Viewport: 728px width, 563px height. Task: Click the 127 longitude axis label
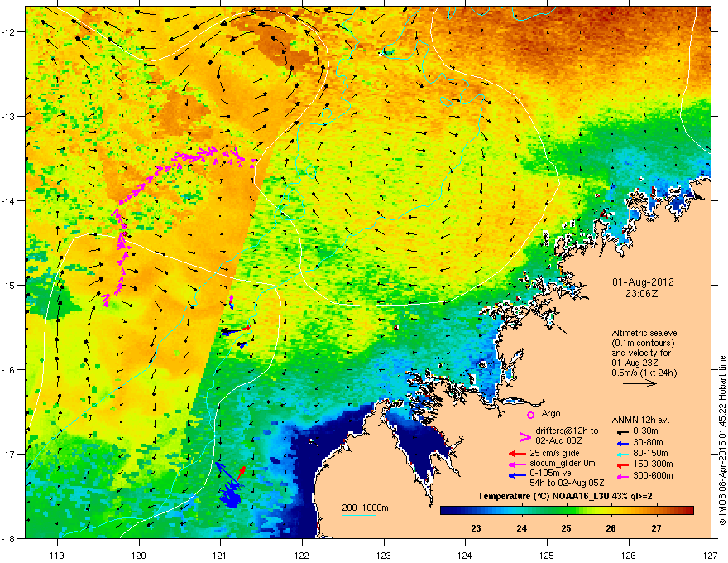711,555
